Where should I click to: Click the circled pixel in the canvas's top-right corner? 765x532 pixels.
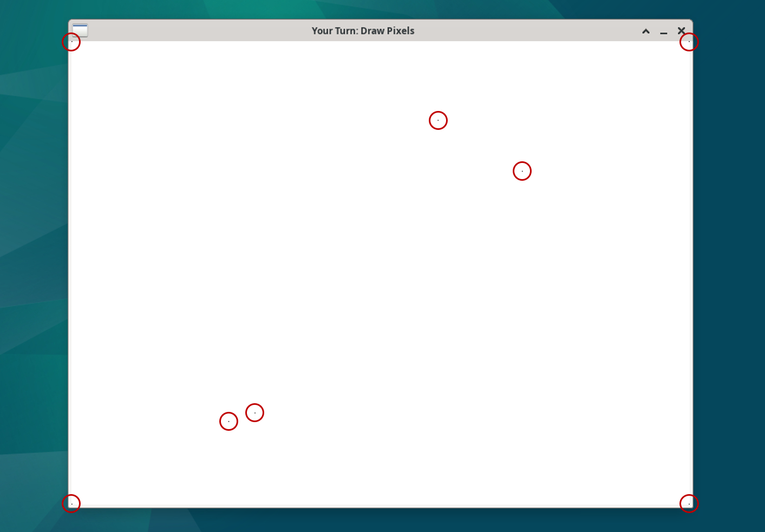[x=689, y=42]
